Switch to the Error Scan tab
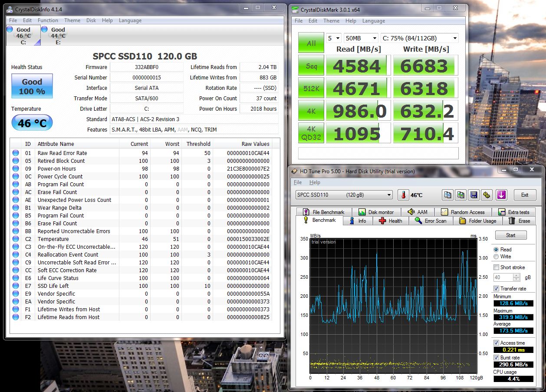This screenshot has height=392, width=546. pos(431,221)
